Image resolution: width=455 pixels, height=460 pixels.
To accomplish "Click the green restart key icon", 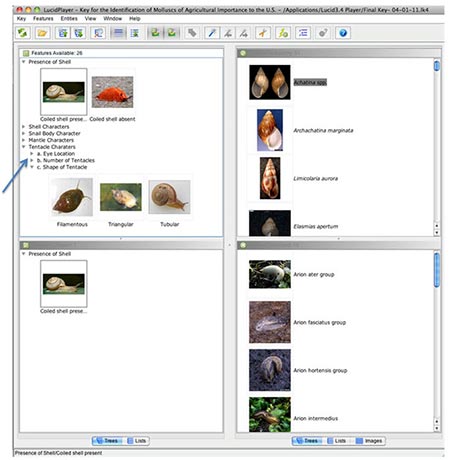I will click(23, 33).
